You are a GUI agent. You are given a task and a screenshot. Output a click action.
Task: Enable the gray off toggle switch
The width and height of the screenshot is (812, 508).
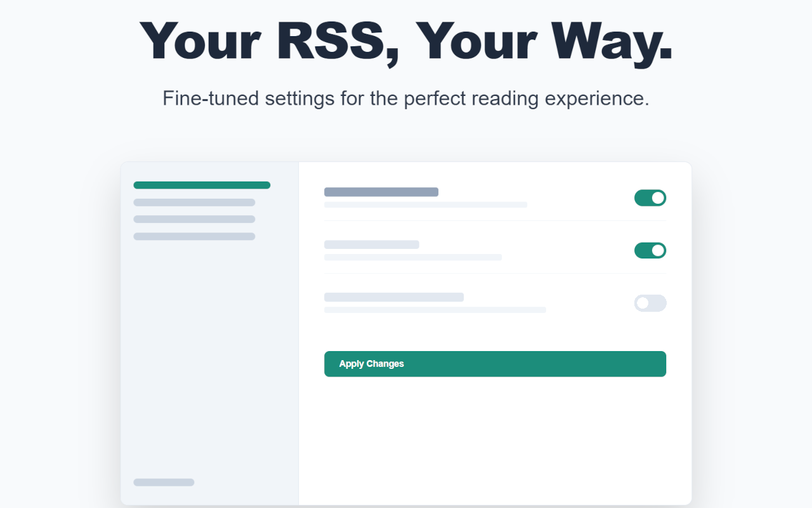click(650, 303)
